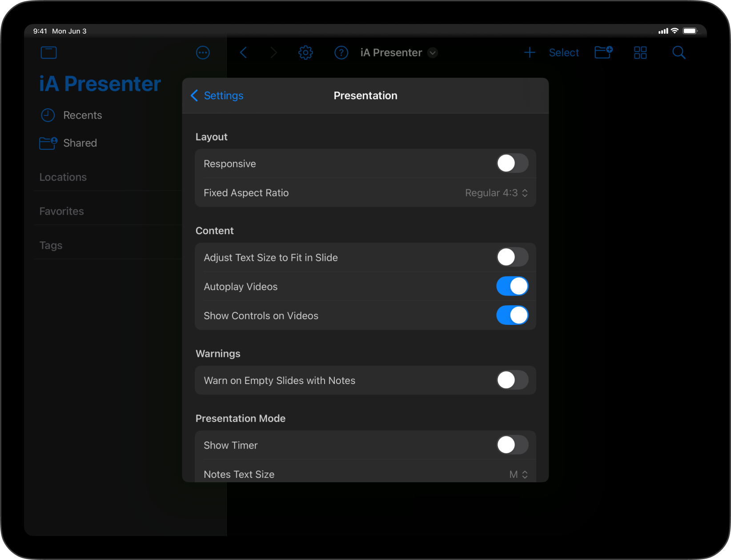Click the 9:41 clock in the status bar
This screenshot has width=731, height=560.
click(40, 31)
